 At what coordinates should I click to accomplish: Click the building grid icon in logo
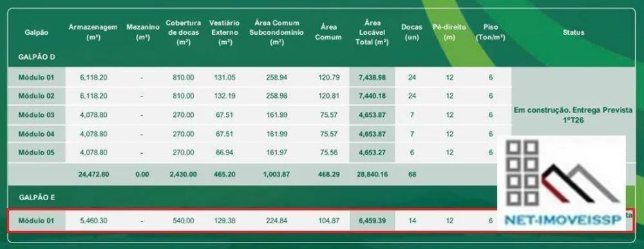522,172
